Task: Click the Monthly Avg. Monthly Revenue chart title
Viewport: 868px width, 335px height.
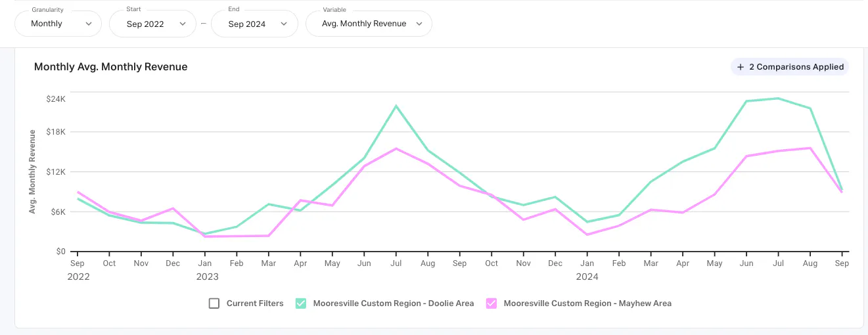Action: point(110,67)
